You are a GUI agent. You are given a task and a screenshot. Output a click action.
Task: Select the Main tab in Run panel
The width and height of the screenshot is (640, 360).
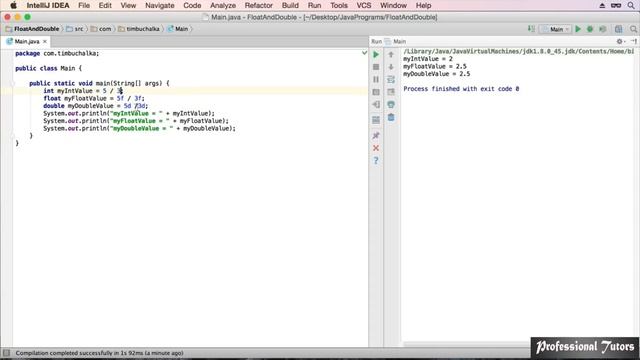point(396,41)
